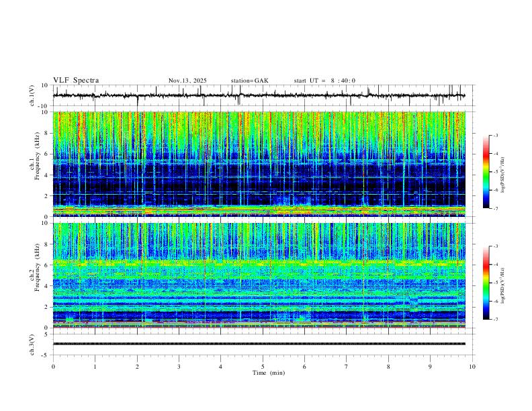Click the ch.2 PSD color scale bar

coord(486,283)
